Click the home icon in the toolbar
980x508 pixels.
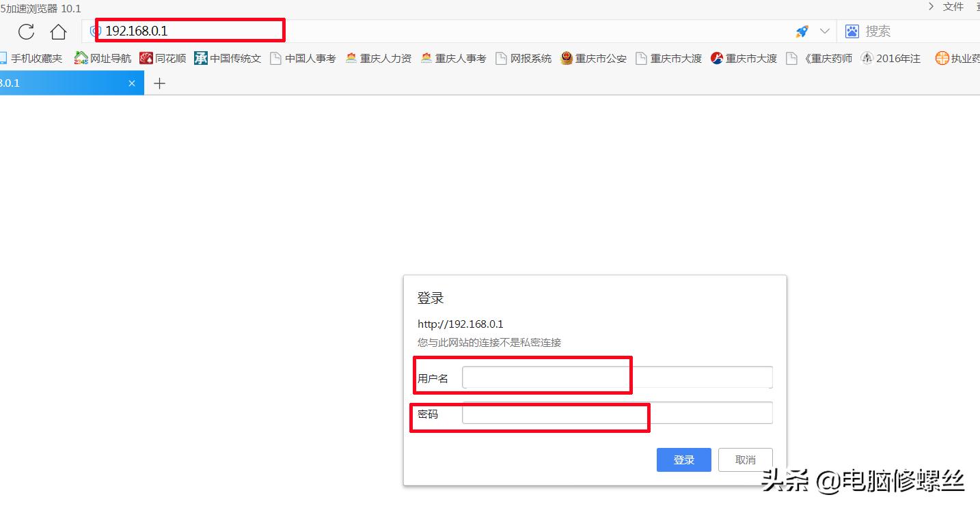click(x=58, y=31)
